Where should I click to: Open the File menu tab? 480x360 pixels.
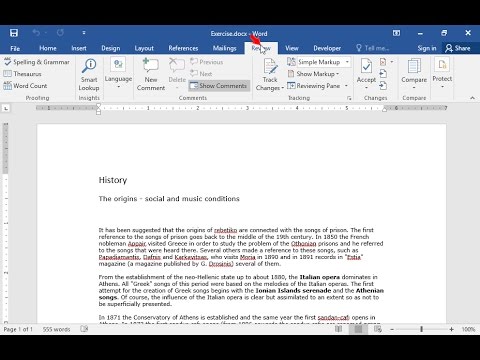coord(15,48)
